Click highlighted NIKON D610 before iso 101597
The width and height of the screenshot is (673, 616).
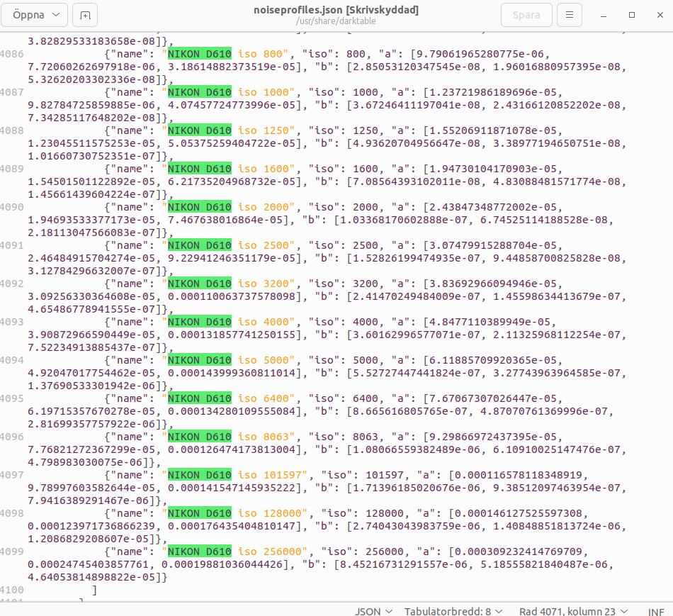[x=200, y=474]
